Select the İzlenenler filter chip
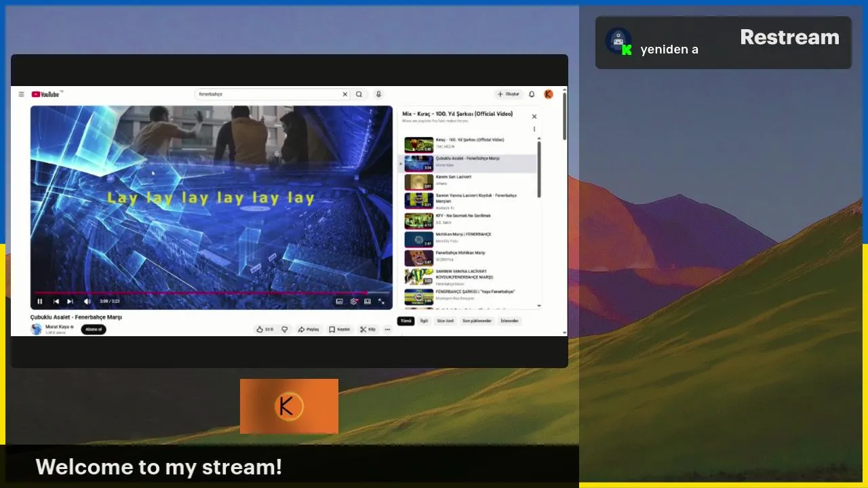The image size is (868, 488). click(x=509, y=321)
